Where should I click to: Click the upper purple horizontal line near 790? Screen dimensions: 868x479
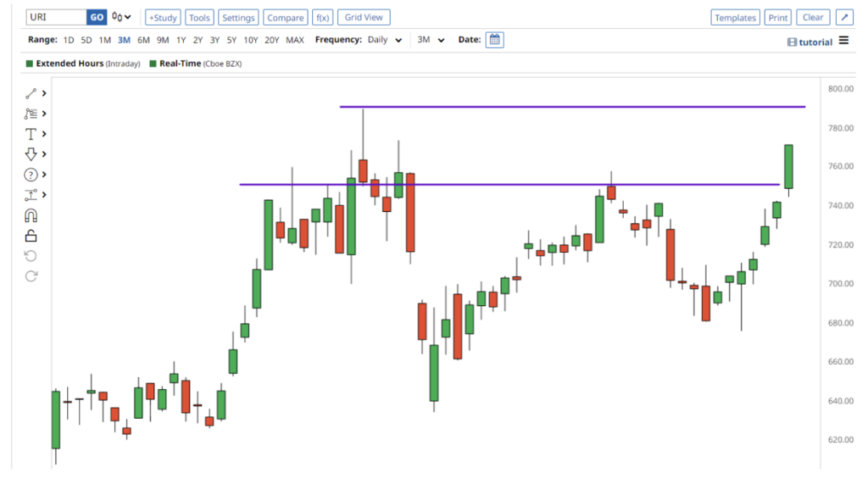(572, 106)
